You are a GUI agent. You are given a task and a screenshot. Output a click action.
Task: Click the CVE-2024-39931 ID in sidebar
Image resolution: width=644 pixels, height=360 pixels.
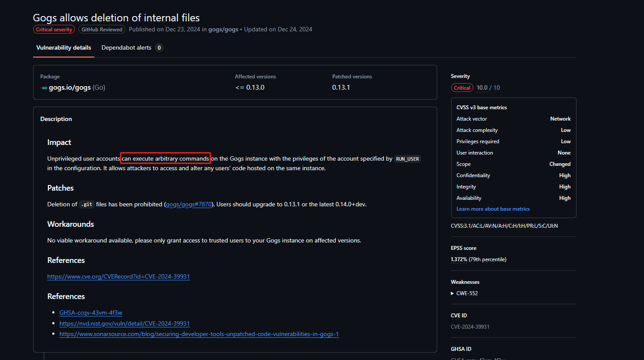click(x=470, y=327)
